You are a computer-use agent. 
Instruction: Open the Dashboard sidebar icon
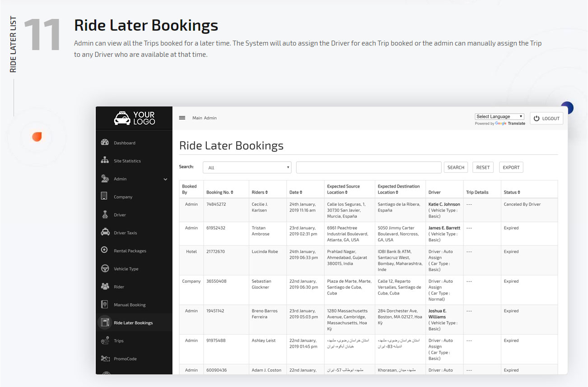[104, 143]
